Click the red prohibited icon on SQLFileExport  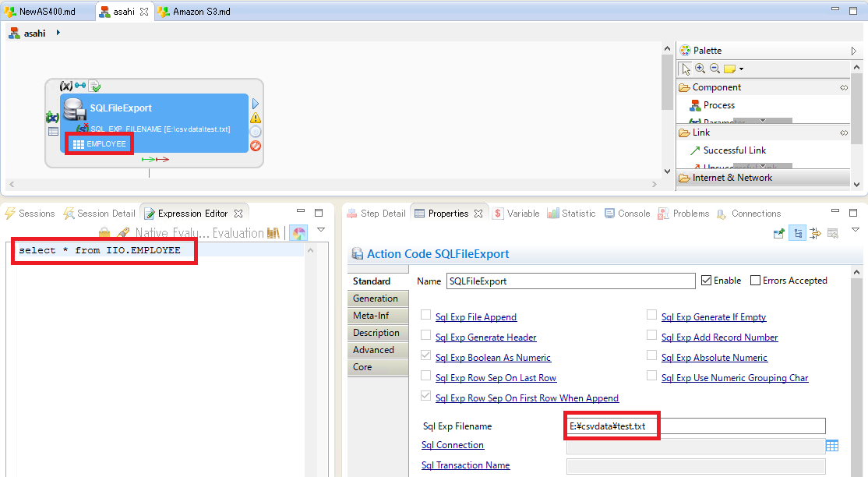pyautogui.click(x=256, y=146)
